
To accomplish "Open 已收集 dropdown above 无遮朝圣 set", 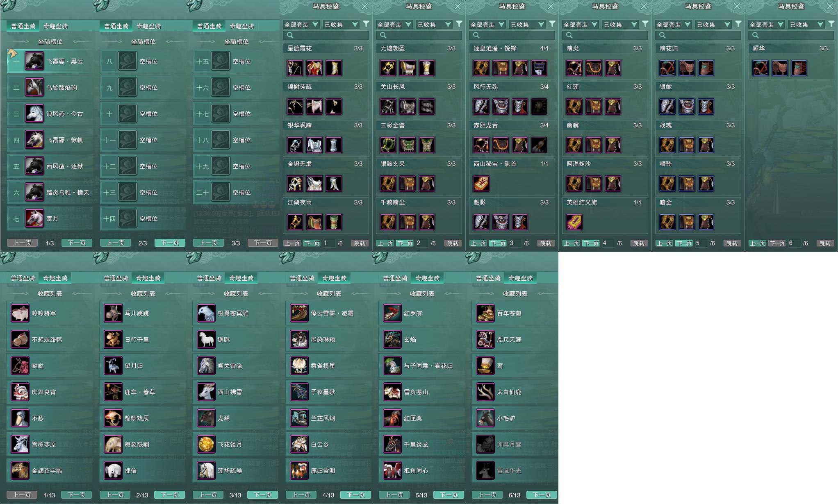I will 434,25.
